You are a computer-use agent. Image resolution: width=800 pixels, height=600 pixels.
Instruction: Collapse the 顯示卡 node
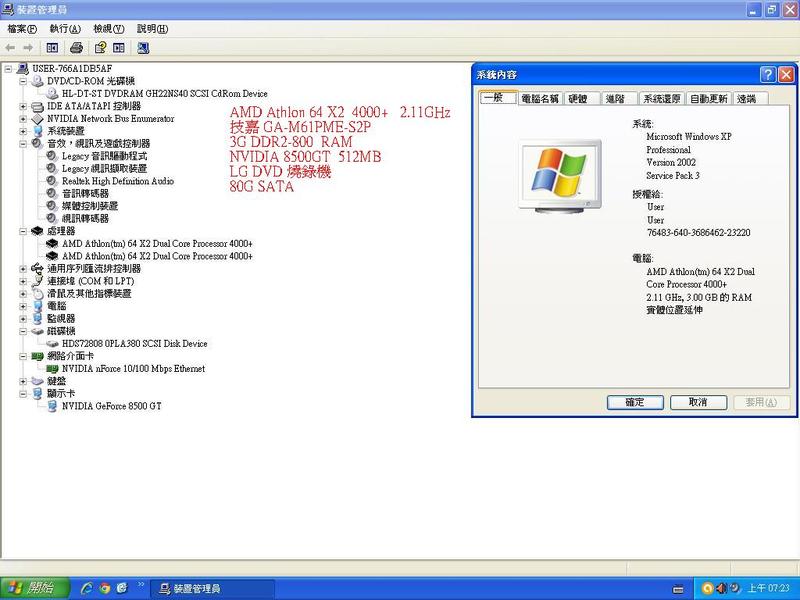[23, 393]
